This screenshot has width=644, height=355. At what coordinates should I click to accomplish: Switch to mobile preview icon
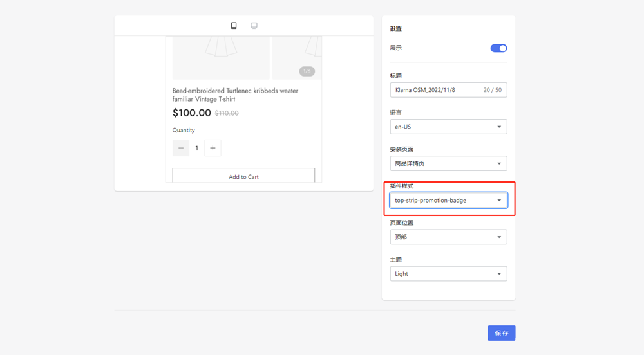[234, 26]
